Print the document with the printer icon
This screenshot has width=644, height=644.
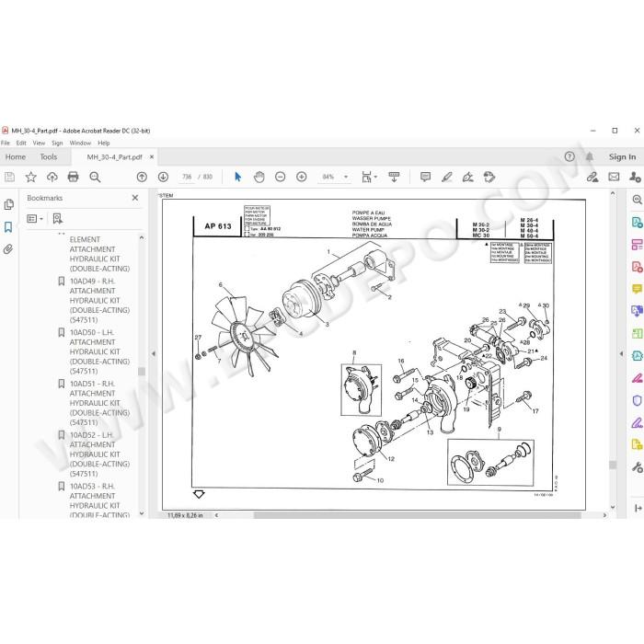click(73, 177)
